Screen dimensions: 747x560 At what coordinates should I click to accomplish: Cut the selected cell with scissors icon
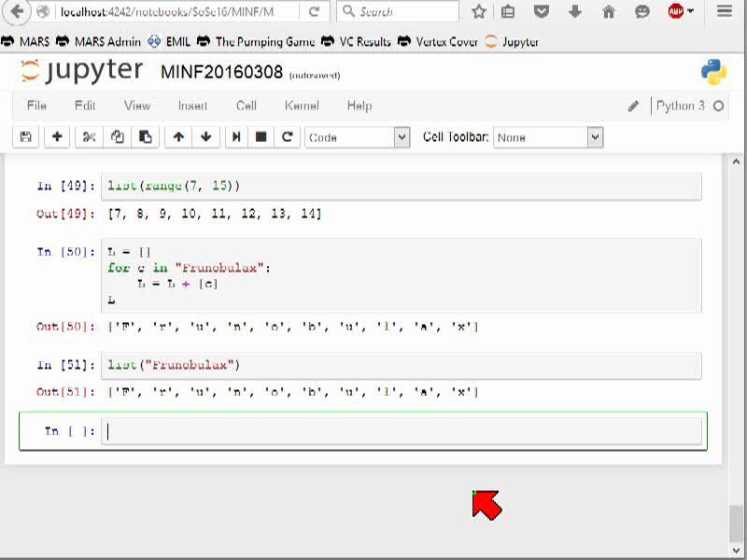click(89, 137)
